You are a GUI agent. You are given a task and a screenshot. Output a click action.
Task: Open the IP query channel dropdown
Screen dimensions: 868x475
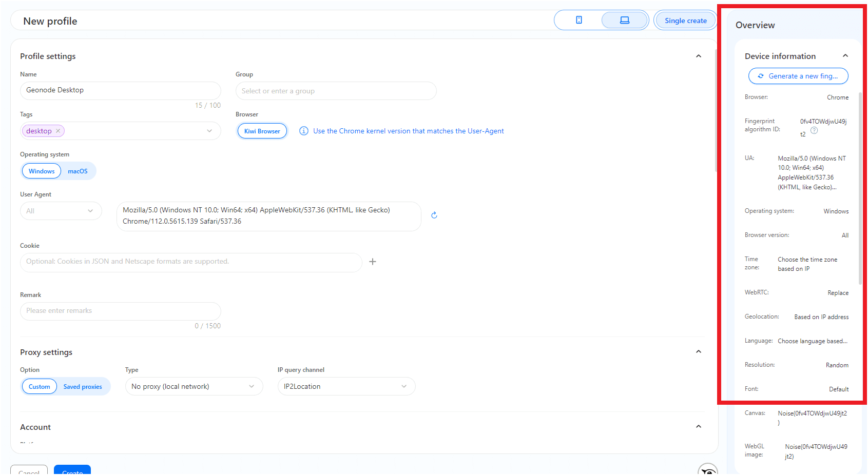click(346, 387)
